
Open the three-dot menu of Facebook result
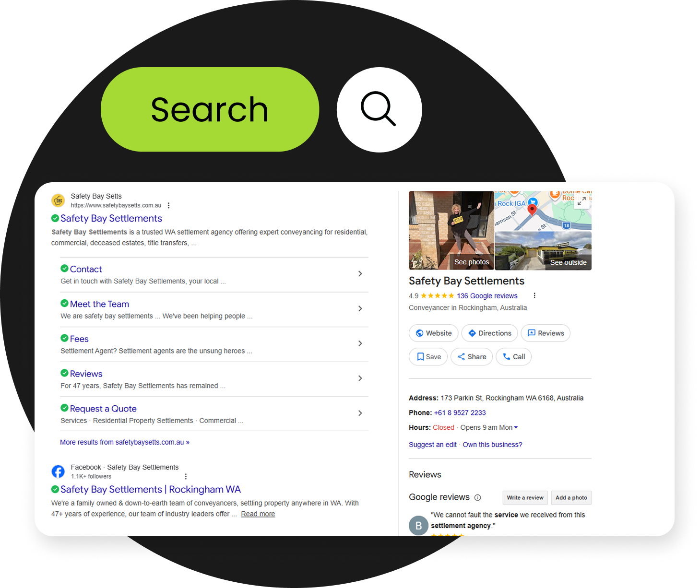(186, 476)
